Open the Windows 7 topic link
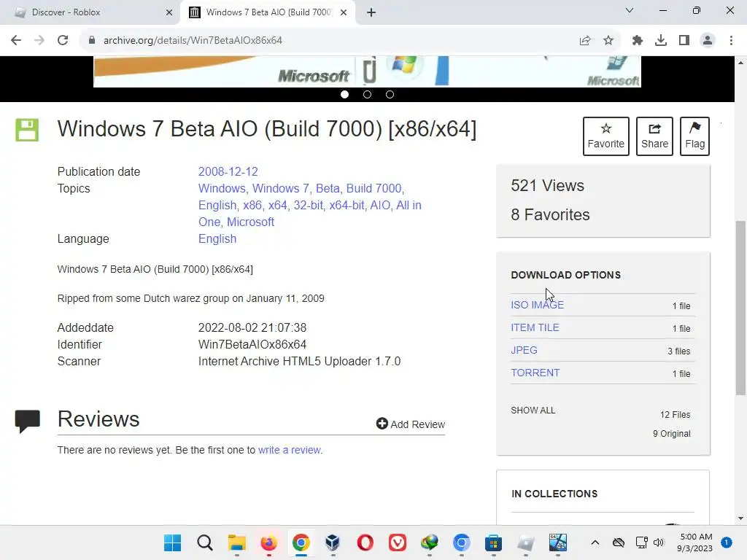The image size is (747, 560). tap(280, 188)
